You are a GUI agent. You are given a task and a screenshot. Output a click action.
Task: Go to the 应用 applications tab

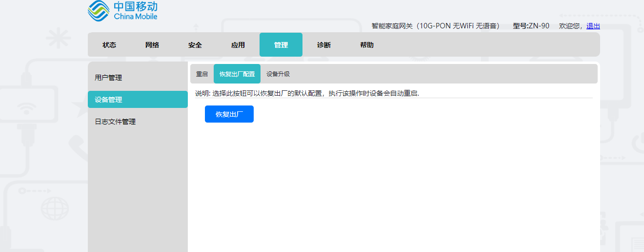238,45
